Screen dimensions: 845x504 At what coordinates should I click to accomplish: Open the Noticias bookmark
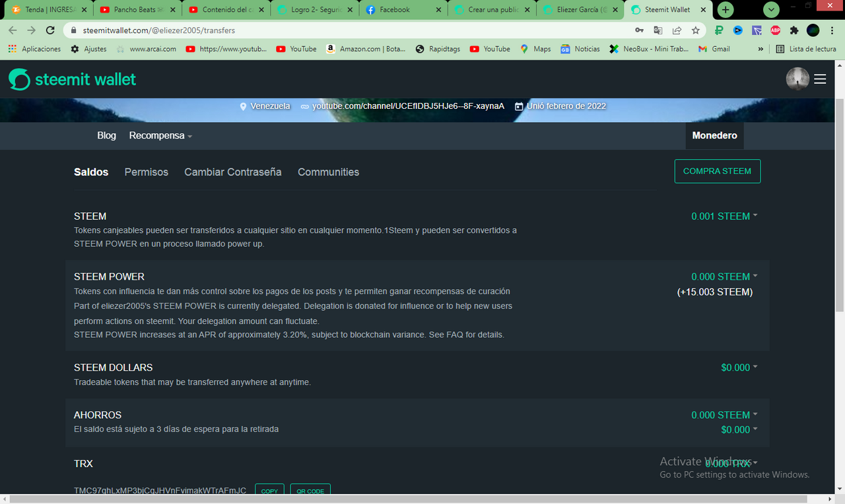580,49
